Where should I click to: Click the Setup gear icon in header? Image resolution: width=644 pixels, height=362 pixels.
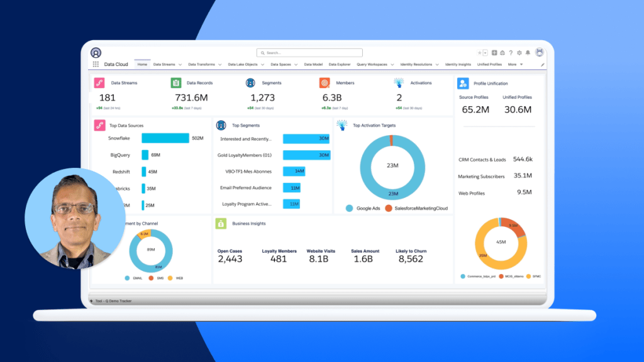(518, 52)
